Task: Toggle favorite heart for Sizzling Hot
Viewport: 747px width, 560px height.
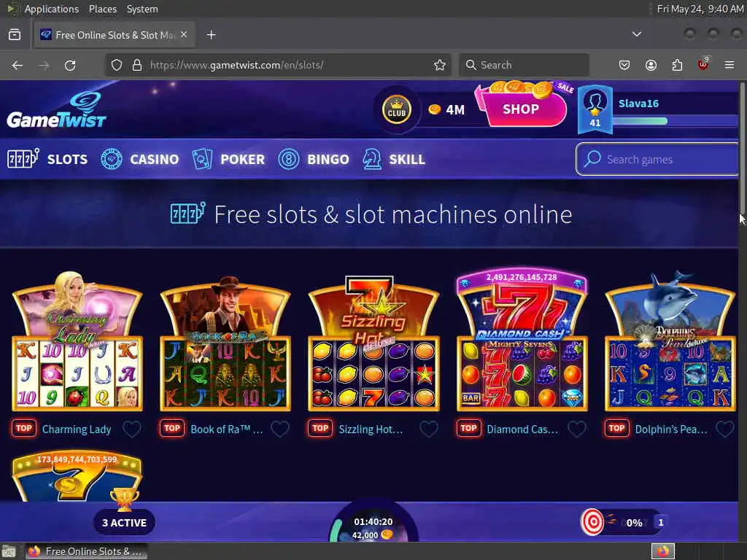Action: [429, 429]
